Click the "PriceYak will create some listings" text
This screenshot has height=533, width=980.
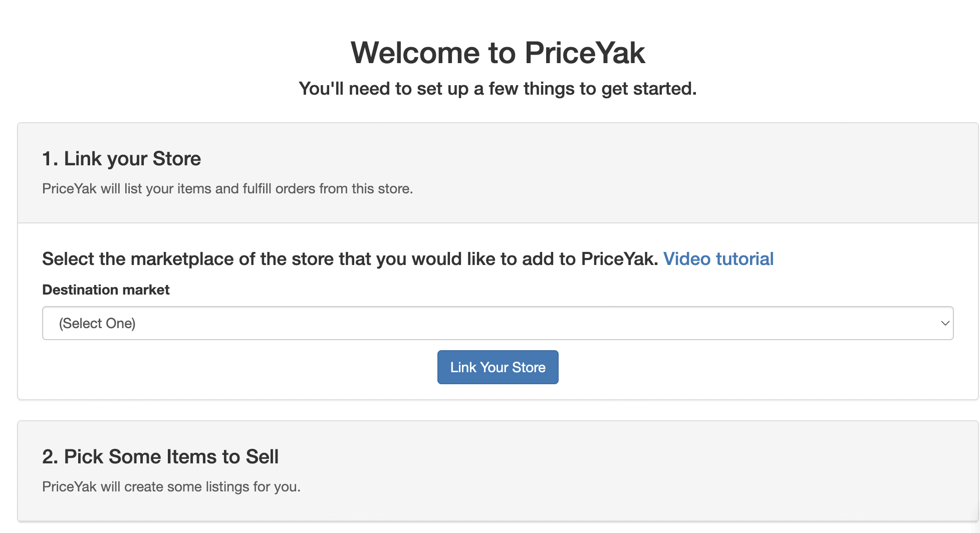pos(171,487)
